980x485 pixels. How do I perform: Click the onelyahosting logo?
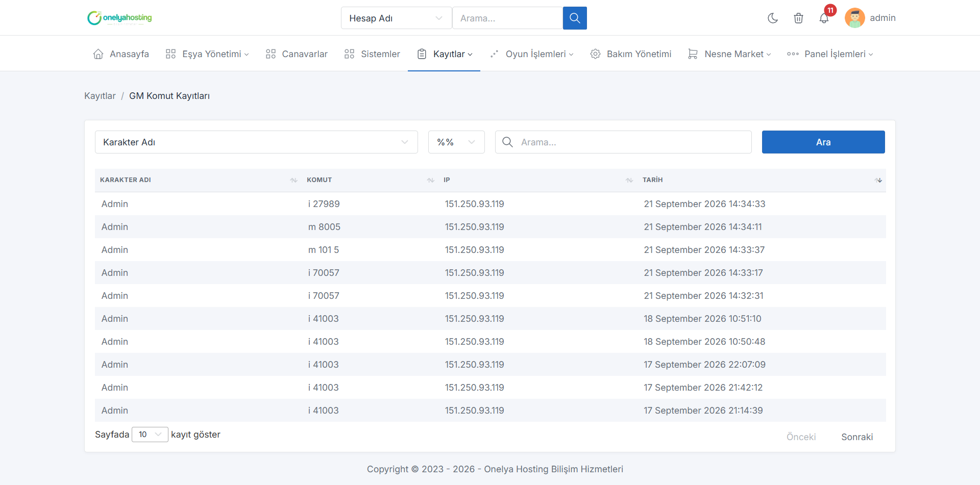coord(119,18)
